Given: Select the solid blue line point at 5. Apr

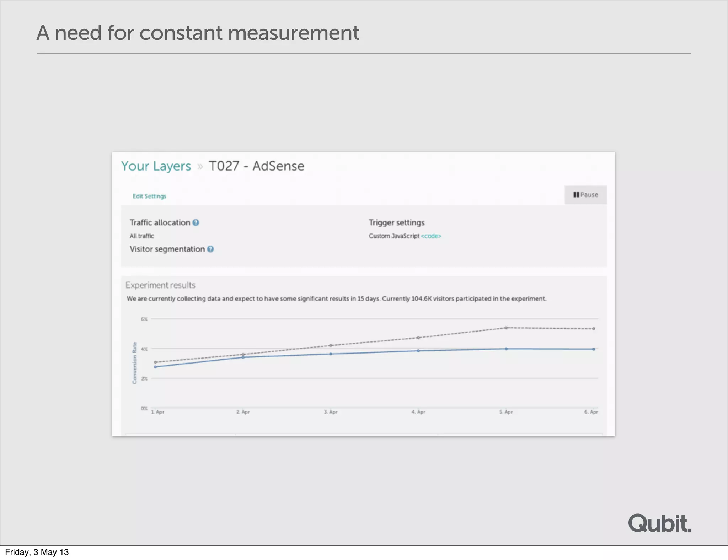Looking at the screenshot, I should (x=506, y=349).
